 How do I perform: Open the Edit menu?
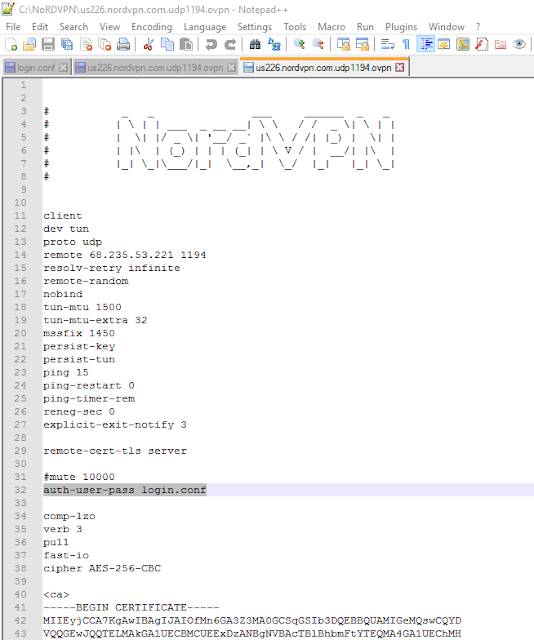point(40,27)
